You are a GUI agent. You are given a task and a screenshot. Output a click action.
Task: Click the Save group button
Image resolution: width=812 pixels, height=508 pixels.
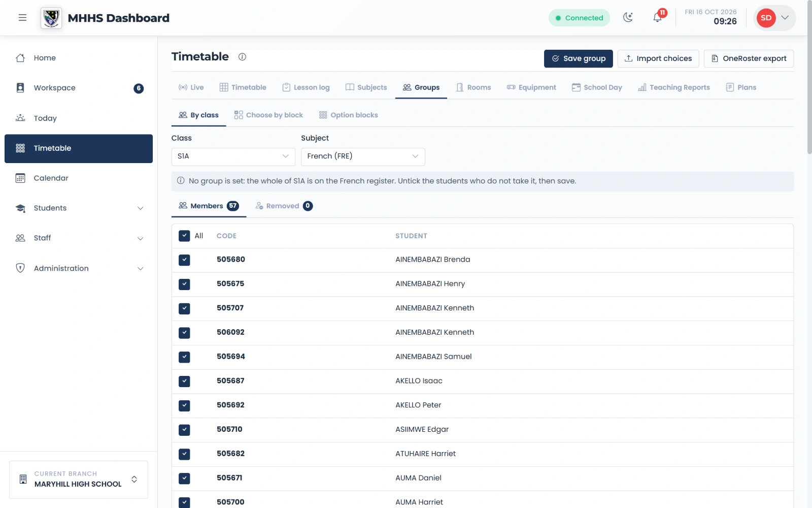579,58
